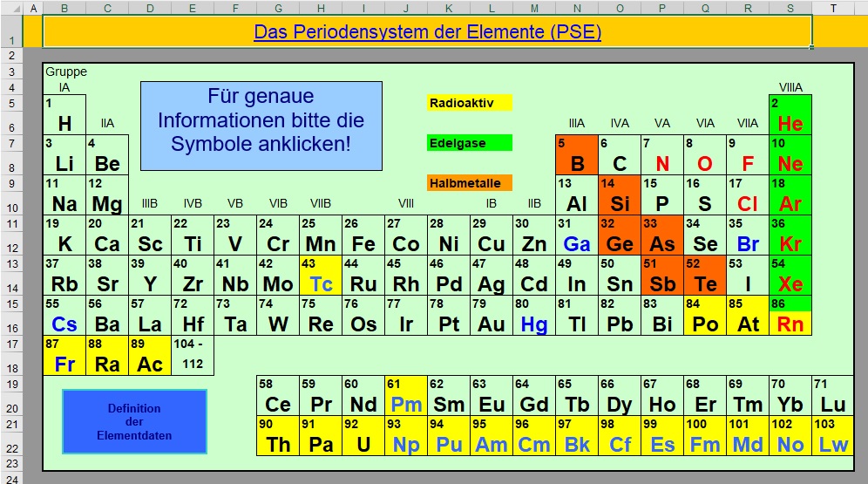
Task: Select column header T
Action: click(833, 8)
